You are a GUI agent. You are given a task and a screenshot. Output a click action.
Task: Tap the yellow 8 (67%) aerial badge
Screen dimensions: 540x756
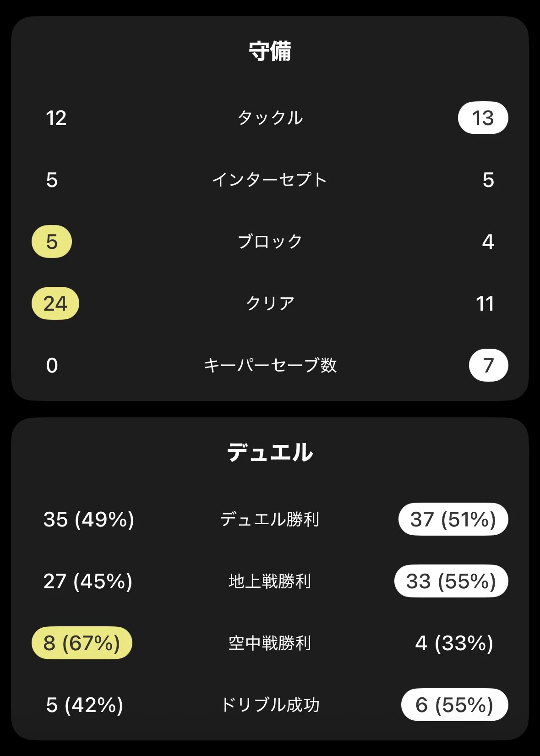(x=82, y=643)
